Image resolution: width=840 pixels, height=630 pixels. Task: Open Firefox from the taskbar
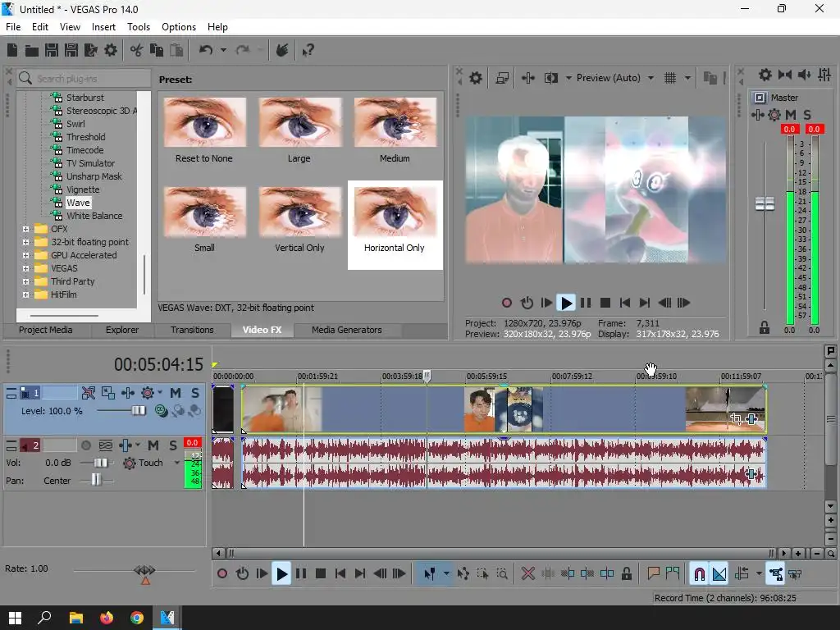click(107, 618)
